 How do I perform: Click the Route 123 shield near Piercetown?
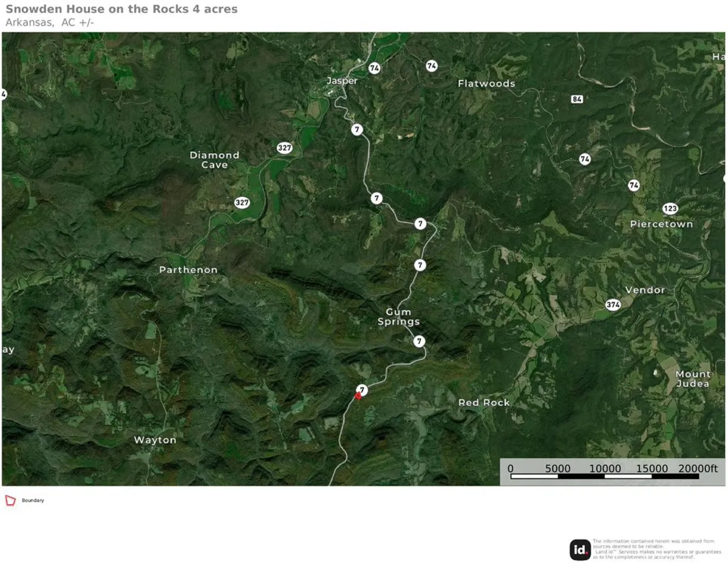click(x=670, y=208)
